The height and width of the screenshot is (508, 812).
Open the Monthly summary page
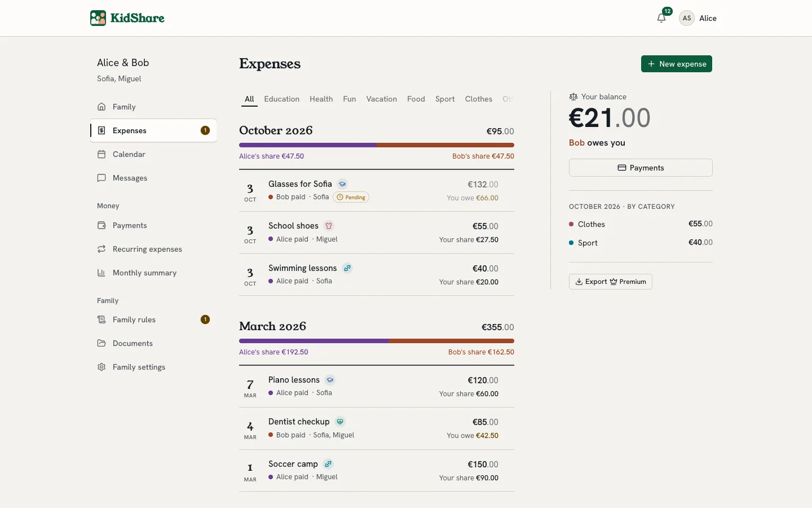153,273
